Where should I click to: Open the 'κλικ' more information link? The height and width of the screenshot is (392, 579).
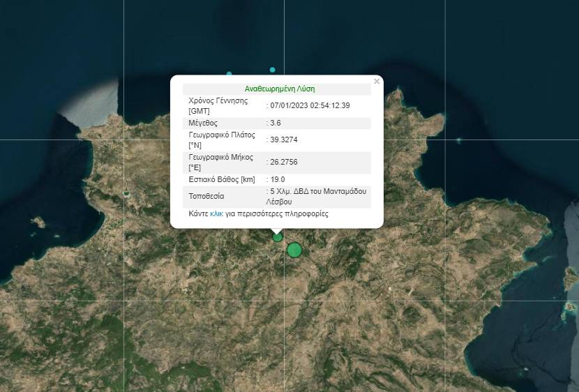tap(216, 214)
